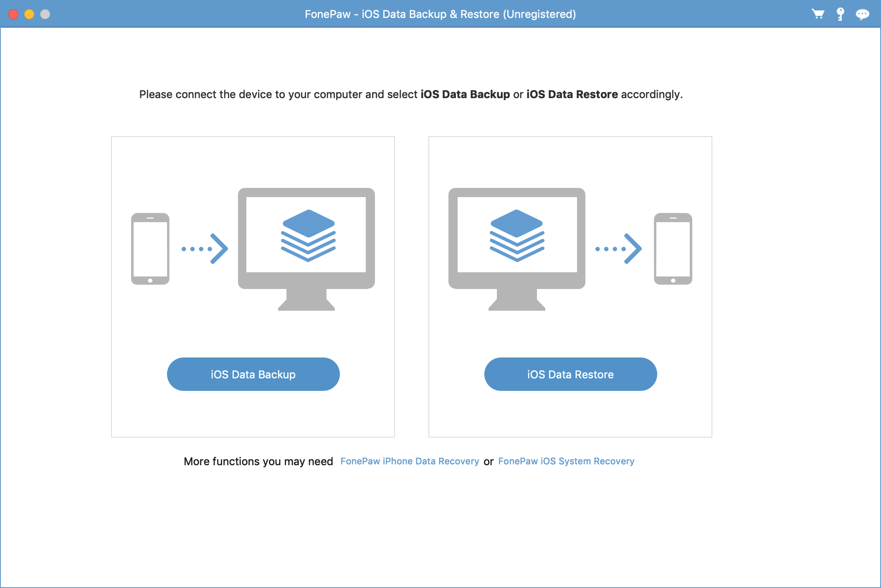Click the dotted arrow in the backup illustration
The width and height of the screenshot is (881, 588).
[205, 248]
